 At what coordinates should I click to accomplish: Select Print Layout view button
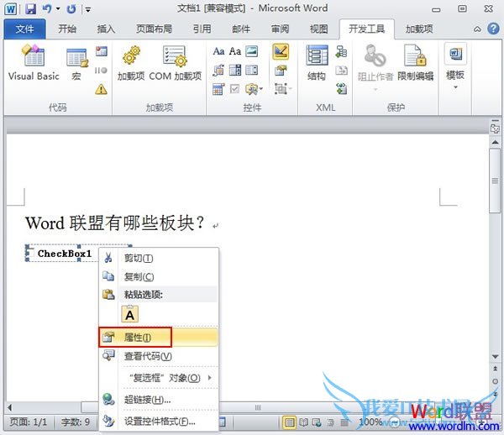(x=289, y=422)
